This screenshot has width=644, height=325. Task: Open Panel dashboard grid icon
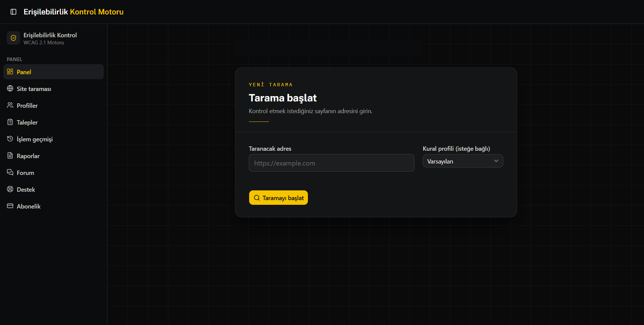pos(10,72)
